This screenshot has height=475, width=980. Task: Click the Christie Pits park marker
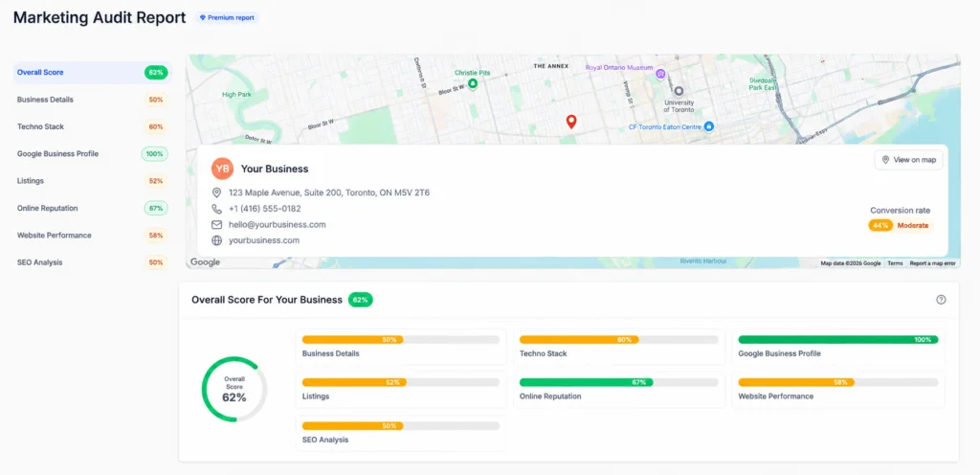473,83
